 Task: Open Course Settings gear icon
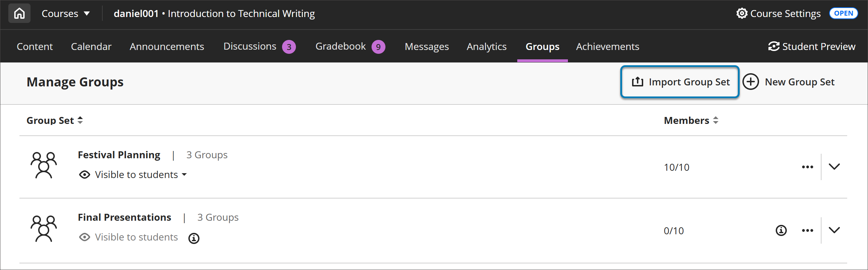pyautogui.click(x=742, y=14)
